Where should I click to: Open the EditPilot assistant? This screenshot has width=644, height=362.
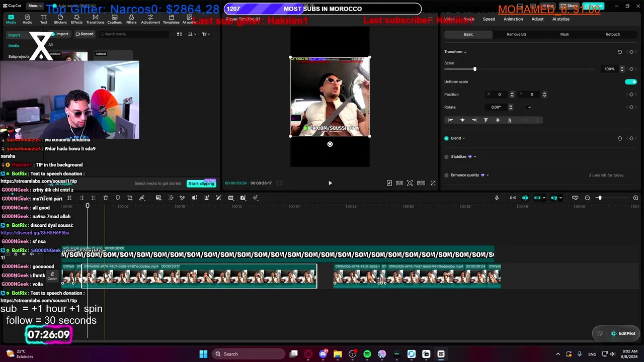click(x=623, y=333)
